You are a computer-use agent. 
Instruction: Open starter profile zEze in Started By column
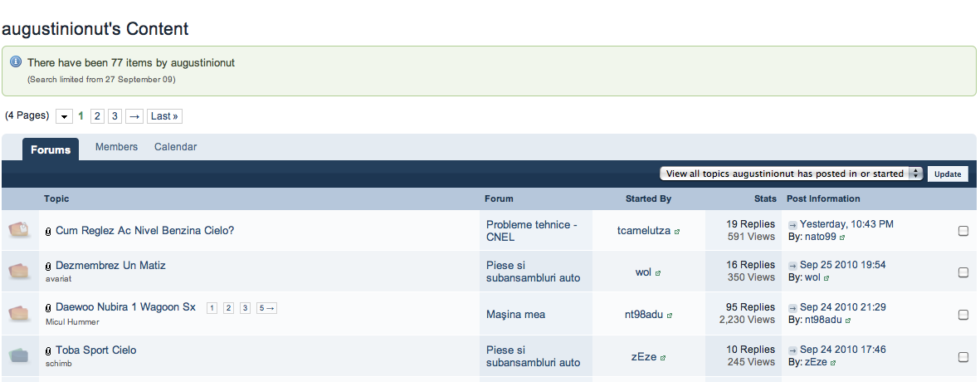point(644,357)
